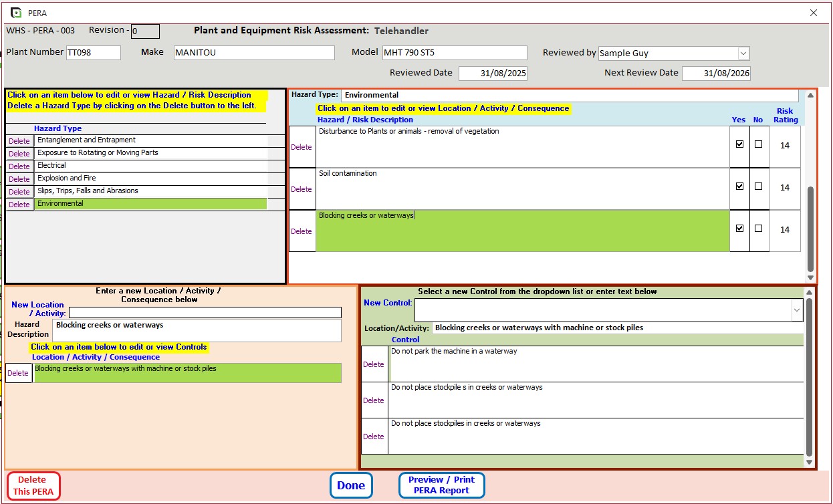
Task: Delete the Environmental hazard type
Action: (19, 205)
